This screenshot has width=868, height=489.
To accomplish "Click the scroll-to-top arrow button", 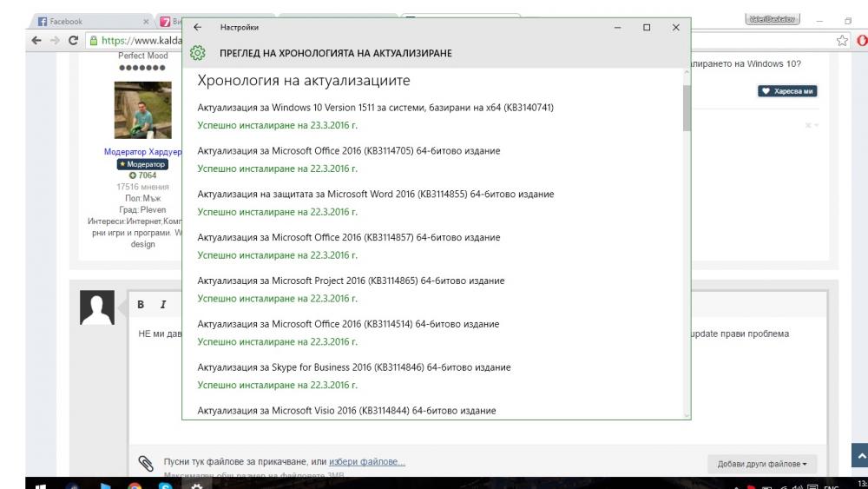I will click(x=859, y=455).
